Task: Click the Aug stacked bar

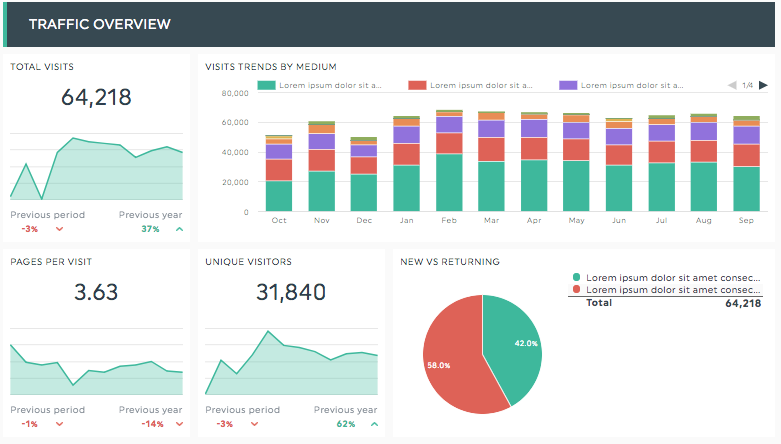Action: point(704,162)
